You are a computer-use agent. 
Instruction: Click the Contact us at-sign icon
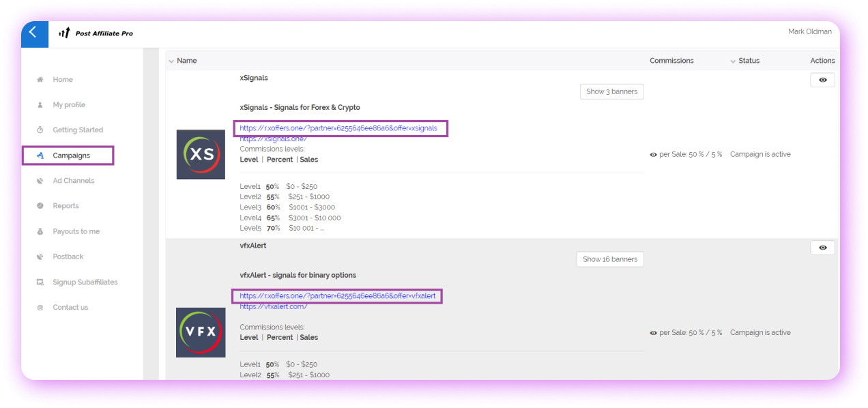40,307
